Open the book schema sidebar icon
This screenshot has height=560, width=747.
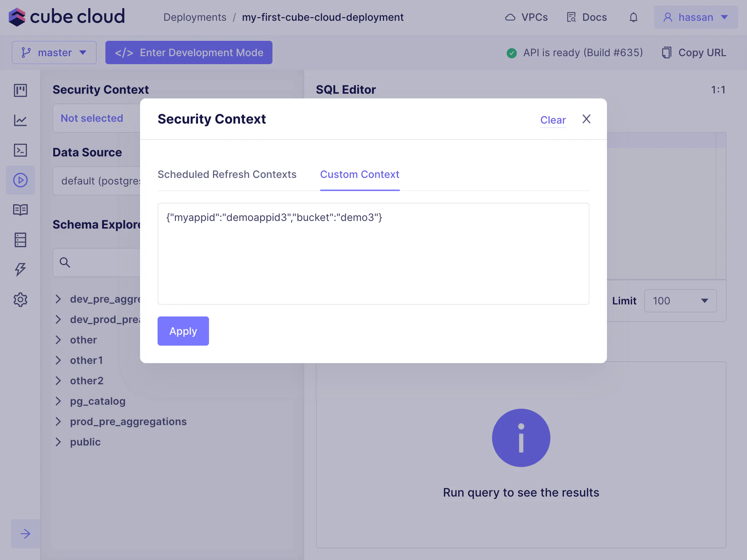(x=20, y=210)
